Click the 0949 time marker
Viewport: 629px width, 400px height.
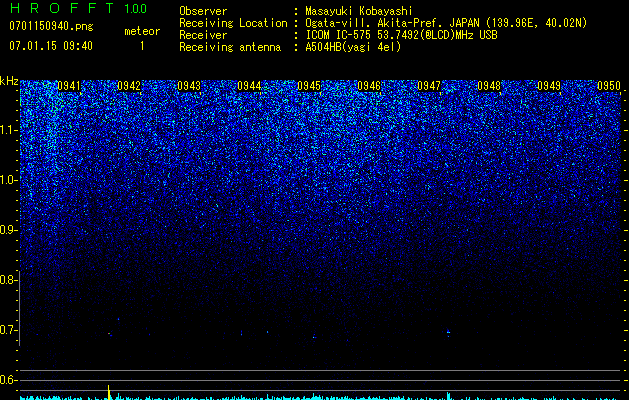549,86
